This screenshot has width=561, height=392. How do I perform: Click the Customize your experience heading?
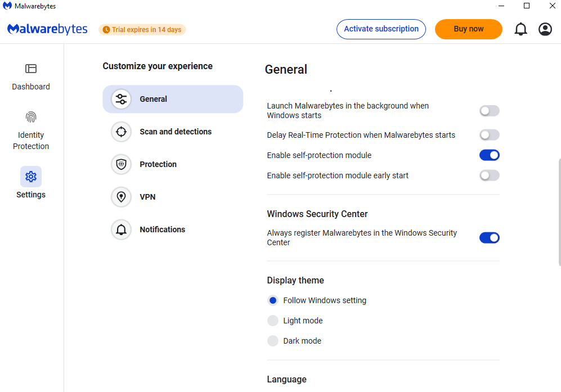pos(158,66)
